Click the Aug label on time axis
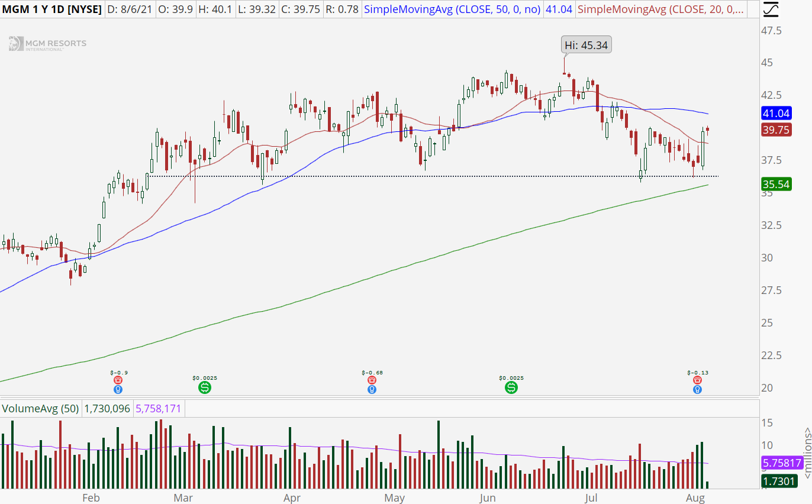812x504 pixels. click(x=695, y=498)
